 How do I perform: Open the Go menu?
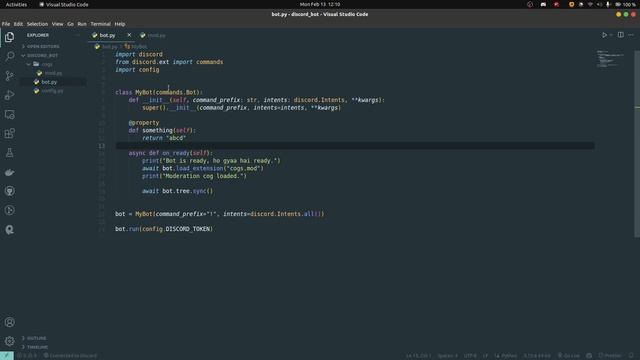(71, 24)
